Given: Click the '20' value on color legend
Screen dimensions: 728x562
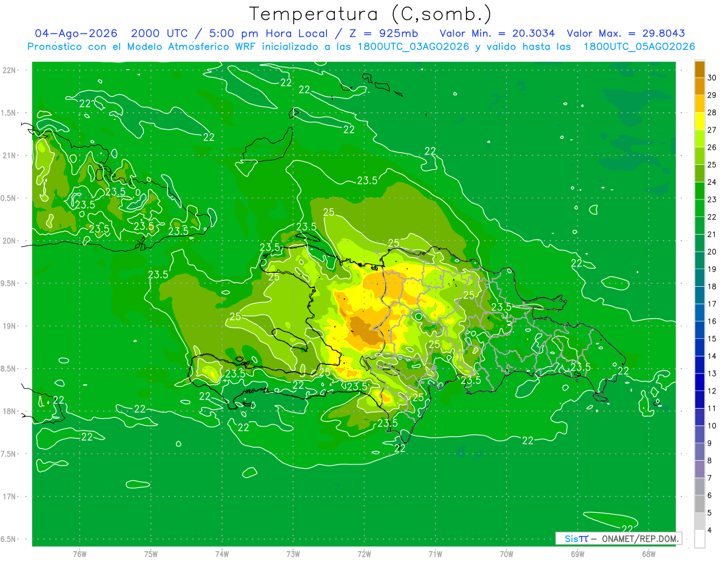Looking at the screenshot, I should (x=712, y=252).
